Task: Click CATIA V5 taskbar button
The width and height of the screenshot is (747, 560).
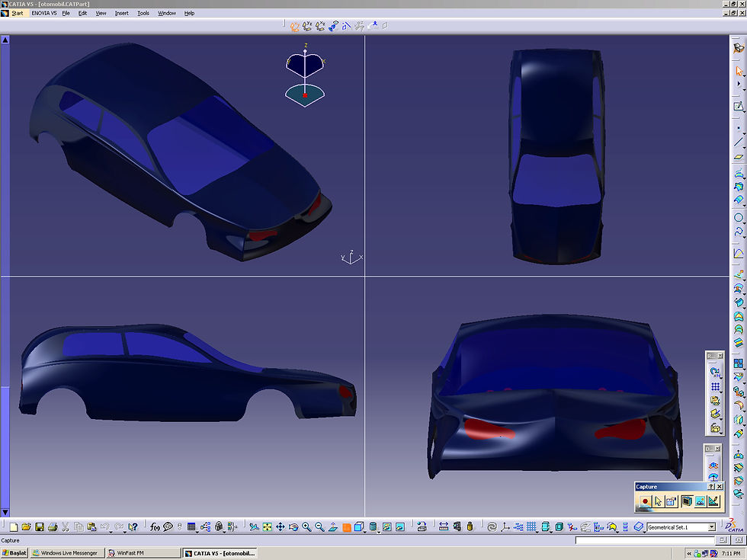Action: point(220,553)
